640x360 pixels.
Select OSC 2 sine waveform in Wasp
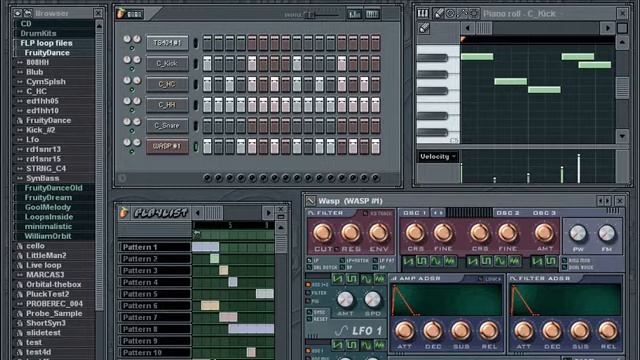click(x=500, y=261)
